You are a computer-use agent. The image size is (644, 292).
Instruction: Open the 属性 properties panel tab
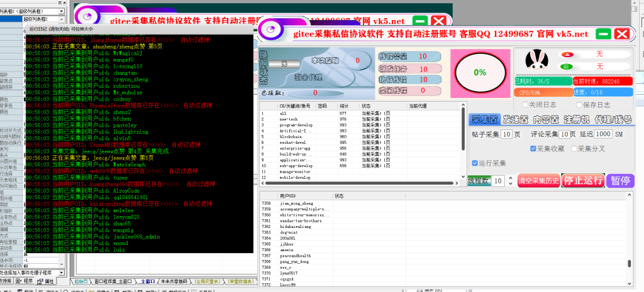(48, 281)
